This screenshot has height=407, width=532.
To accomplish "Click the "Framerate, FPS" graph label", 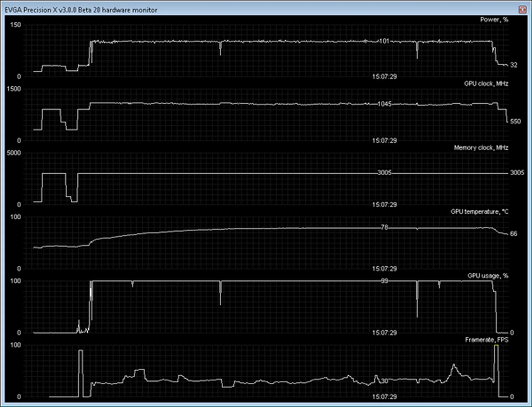I will (x=487, y=340).
